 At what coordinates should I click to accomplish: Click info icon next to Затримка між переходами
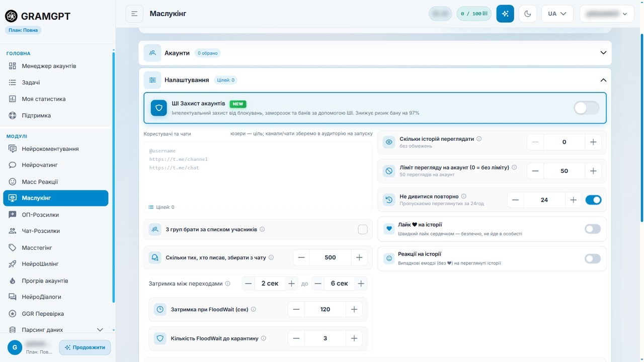click(227, 284)
